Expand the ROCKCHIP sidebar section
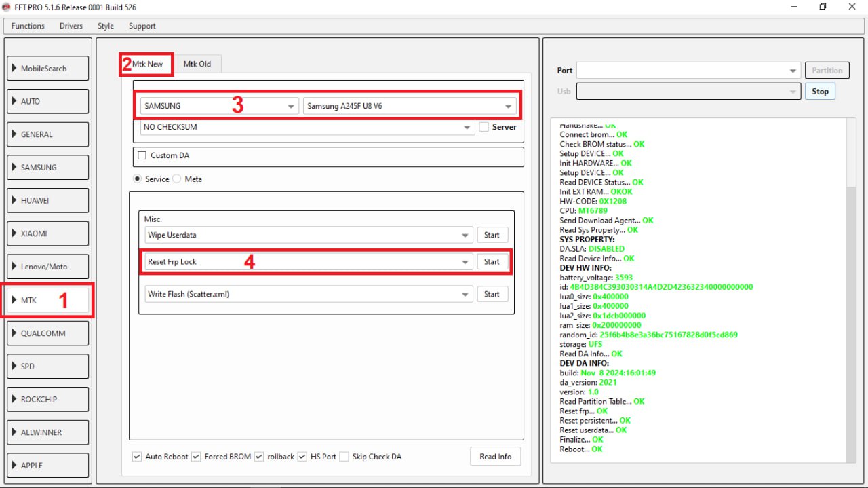 coord(47,399)
